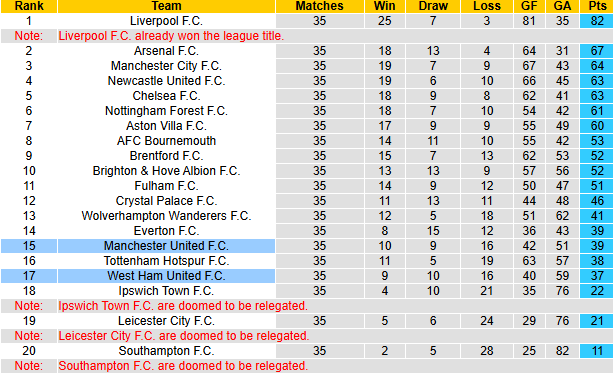Click Liverpool's 82 points cell
The image size is (613, 374).
(597, 21)
